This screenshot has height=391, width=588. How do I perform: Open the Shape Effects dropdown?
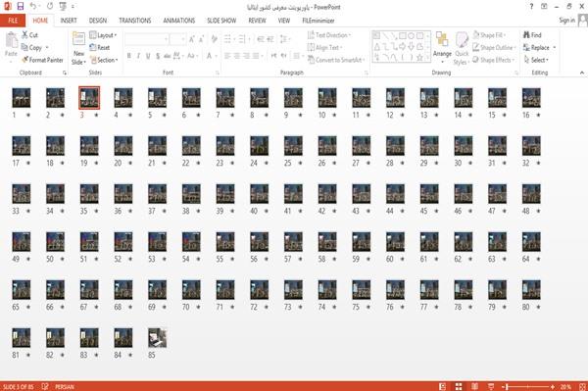[494, 60]
